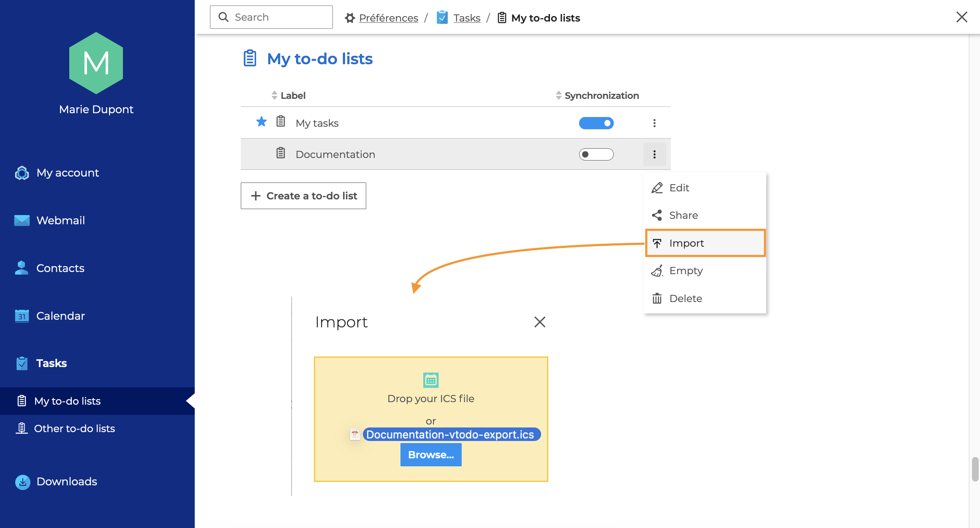Click the Downloads arrow icon
Screen dimensions: 980x528
click(23, 482)
